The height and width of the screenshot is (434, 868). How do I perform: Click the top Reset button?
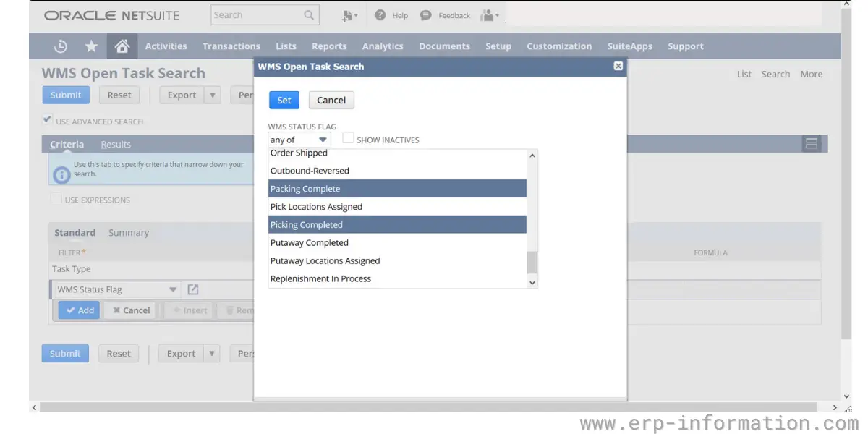(x=119, y=95)
